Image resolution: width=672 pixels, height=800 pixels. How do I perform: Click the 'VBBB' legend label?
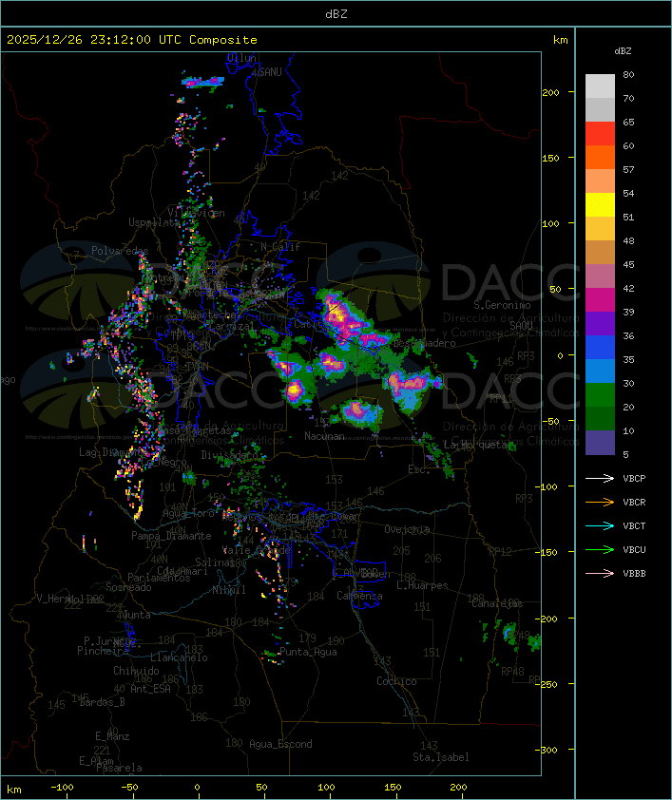point(634,574)
